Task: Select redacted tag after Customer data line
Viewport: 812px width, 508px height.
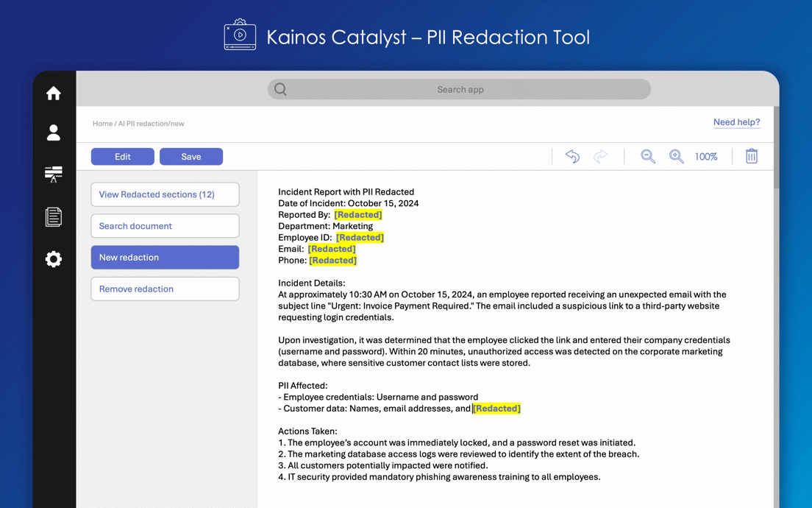Action: pos(496,409)
